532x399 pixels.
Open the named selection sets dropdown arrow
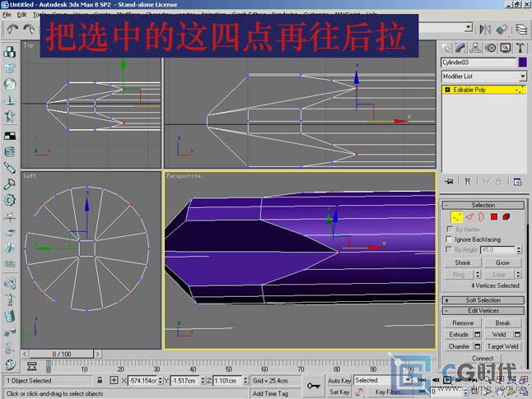[x=469, y=27]
